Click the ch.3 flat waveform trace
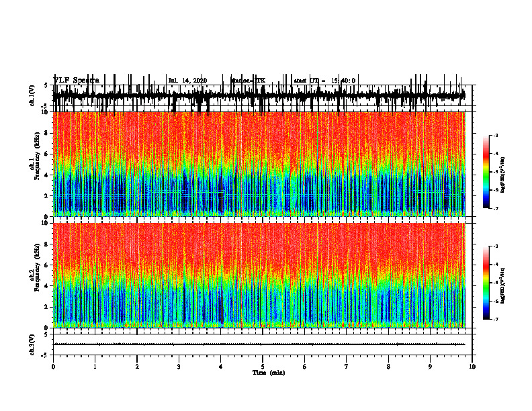 point(259,345)
